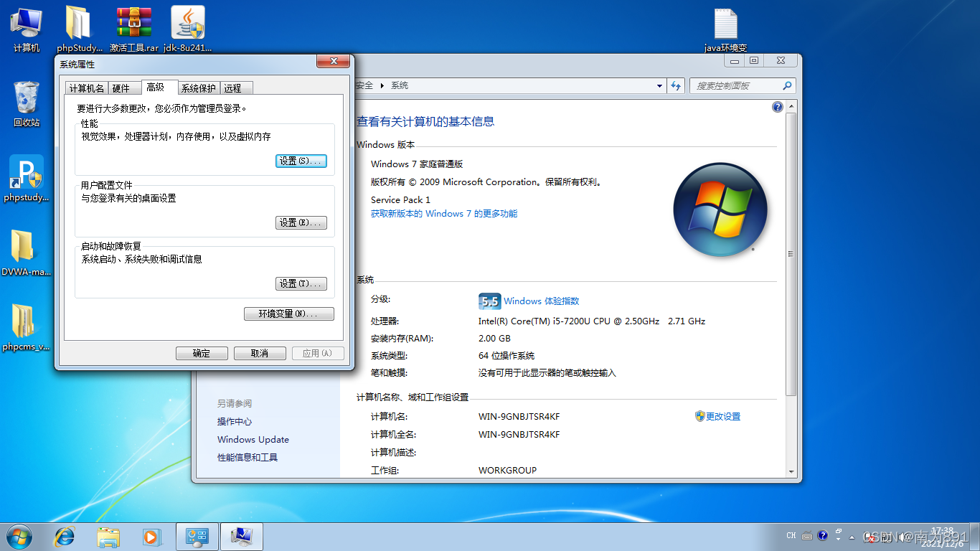Click the language bar help icon

tap(822, 536)
